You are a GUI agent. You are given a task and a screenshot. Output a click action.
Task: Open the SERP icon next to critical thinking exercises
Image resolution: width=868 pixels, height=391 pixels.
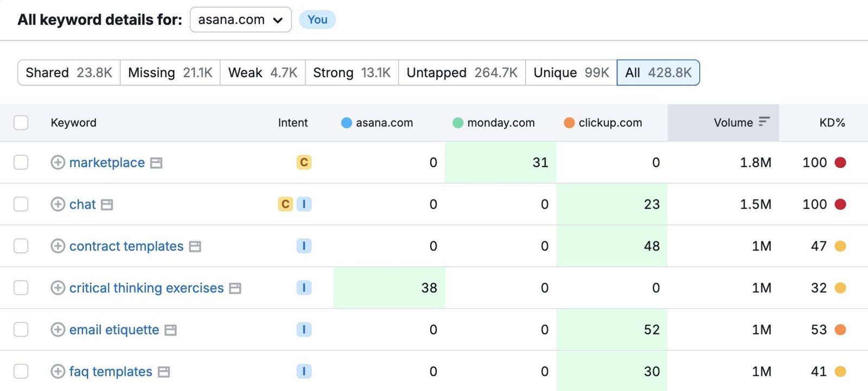click(235, 288)
